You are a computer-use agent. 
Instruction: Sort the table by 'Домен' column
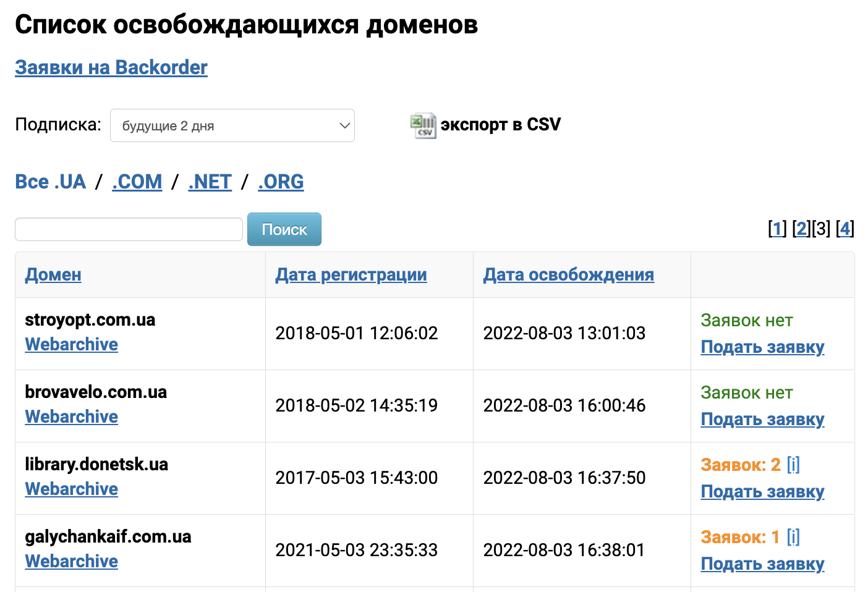[x=53, y=274]
